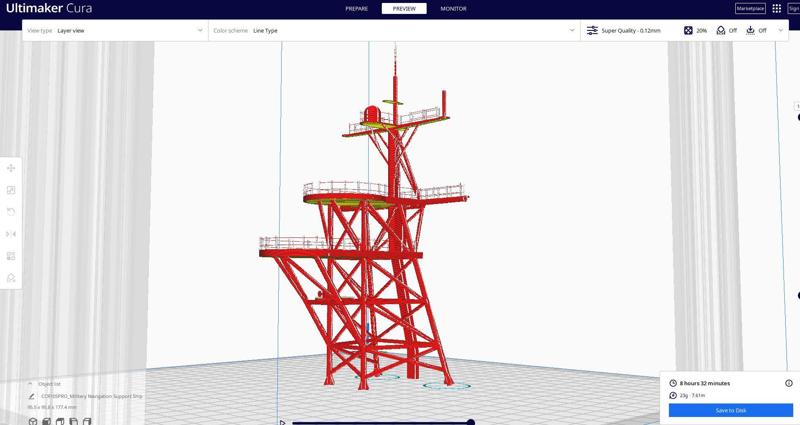Viewport: 800px width, 425px height.
Task: Click the build plate adhesion icon
Action: pyautogui.click(x=751, y=31)
